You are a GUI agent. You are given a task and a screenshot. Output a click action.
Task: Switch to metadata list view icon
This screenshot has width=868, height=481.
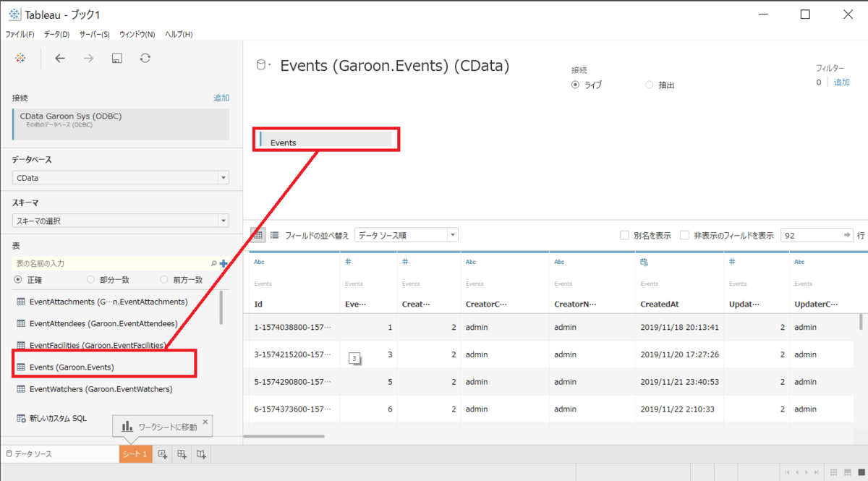[275, 235]
